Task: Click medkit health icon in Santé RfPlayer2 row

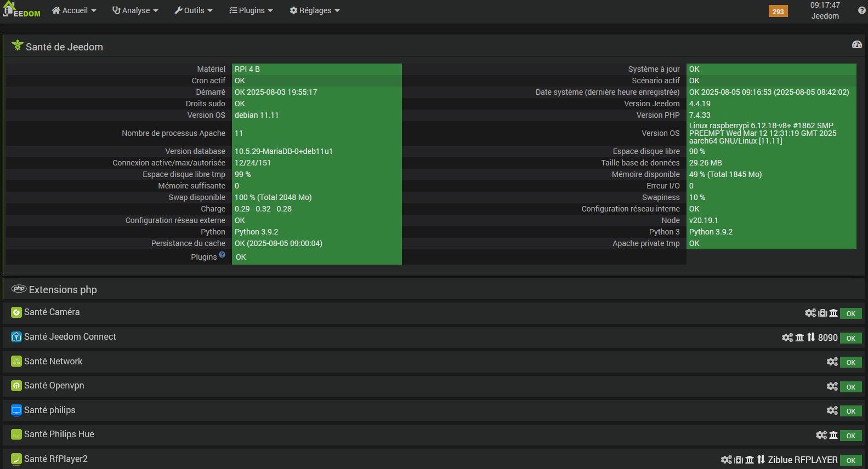Action: 739,460
